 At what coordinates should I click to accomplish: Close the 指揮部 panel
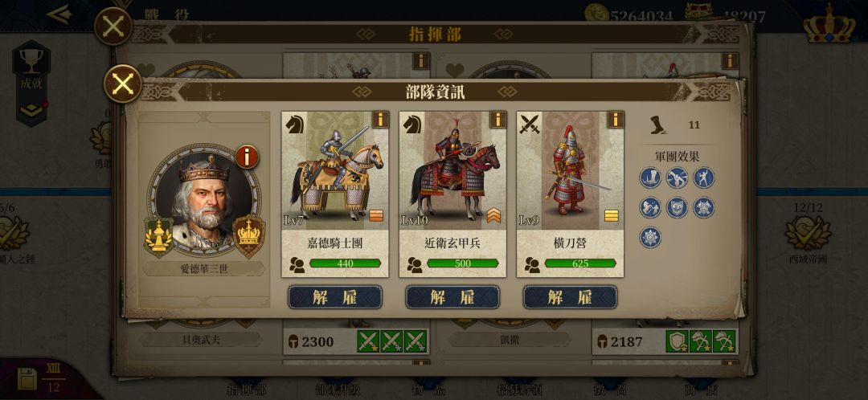pyautogui.click(x=113, y=26)
